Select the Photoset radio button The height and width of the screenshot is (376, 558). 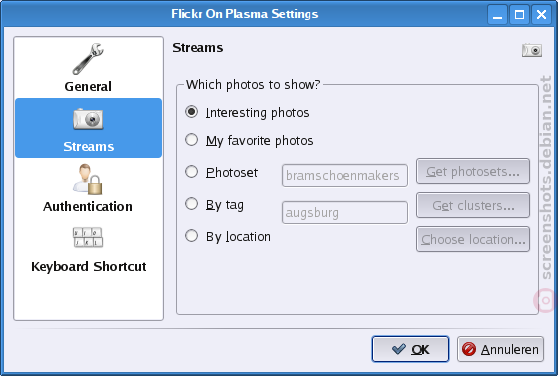191,172
